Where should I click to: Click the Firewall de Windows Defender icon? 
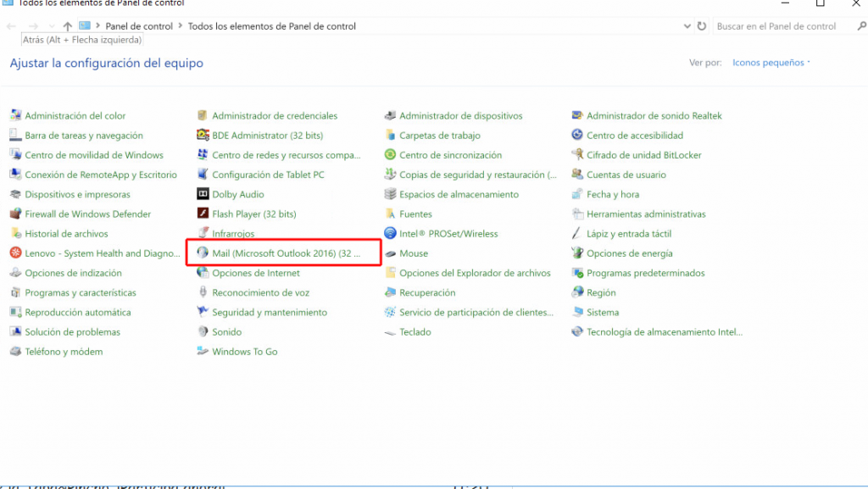[15, 214]
